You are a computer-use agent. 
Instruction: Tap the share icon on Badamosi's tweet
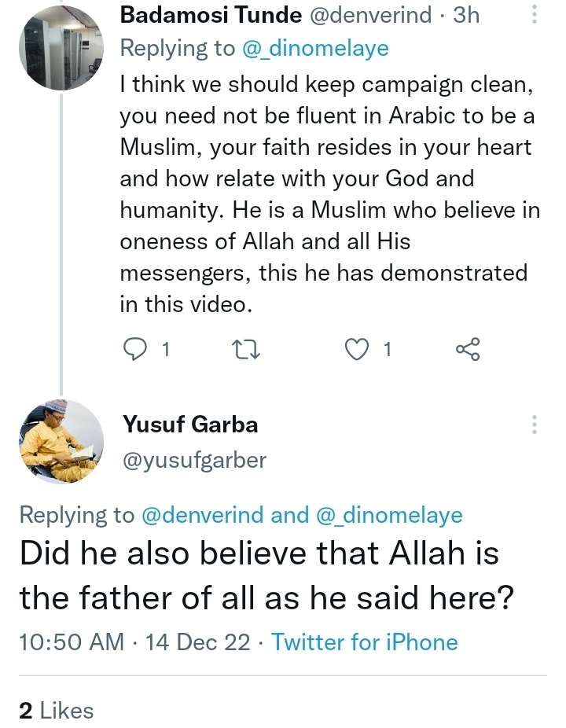point(468,349)
